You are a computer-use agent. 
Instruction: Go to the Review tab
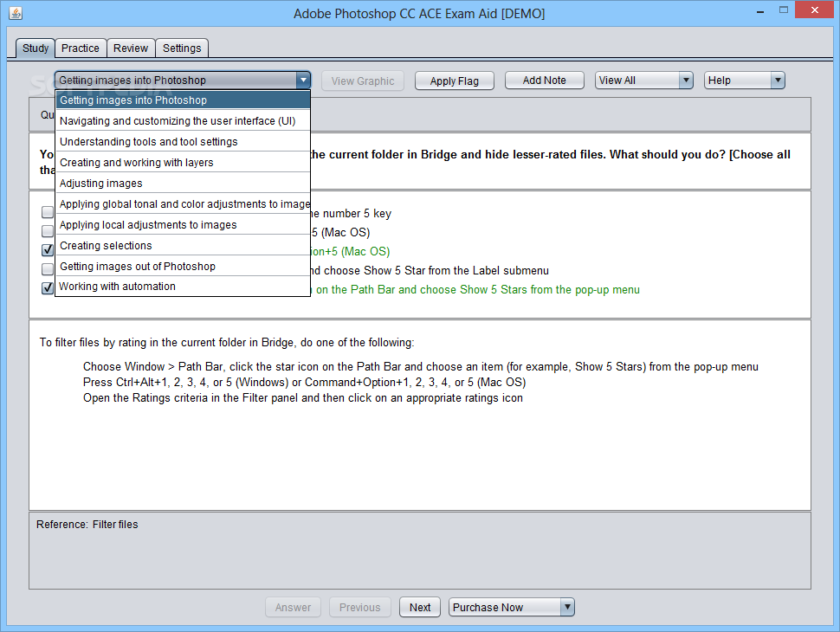pos(131,48)
